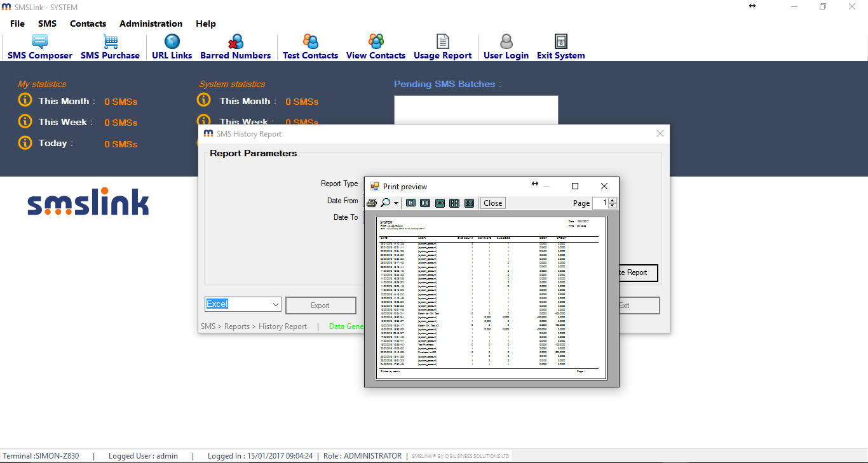Viewport: 868px width, 463px height.
Task: Open View Contacts from the toolbar
Action: pos(376,48)
